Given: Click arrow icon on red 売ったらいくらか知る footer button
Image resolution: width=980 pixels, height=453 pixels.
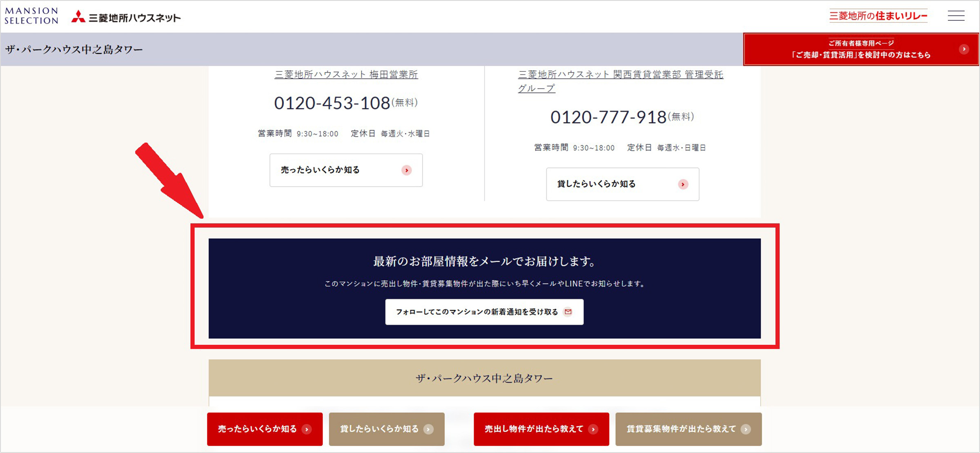Looking at the screenshot, I should pyautogui.click(x=307, y=429).
